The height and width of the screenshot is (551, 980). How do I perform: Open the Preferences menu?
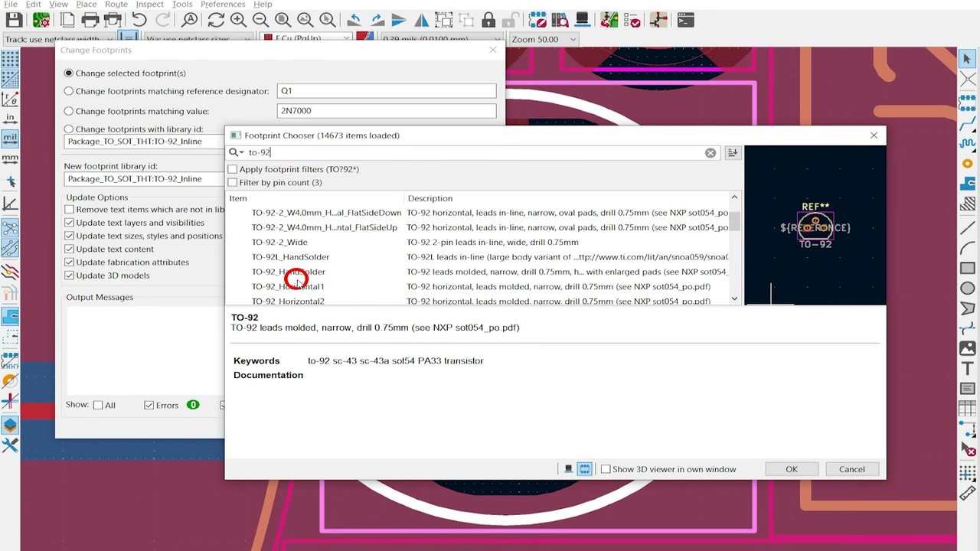point(223,5)
